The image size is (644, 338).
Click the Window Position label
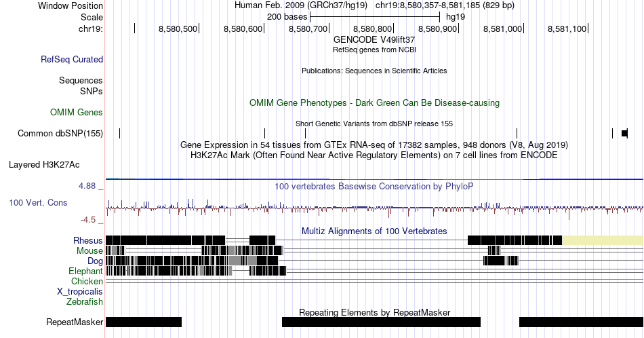(x=71, y=5)
